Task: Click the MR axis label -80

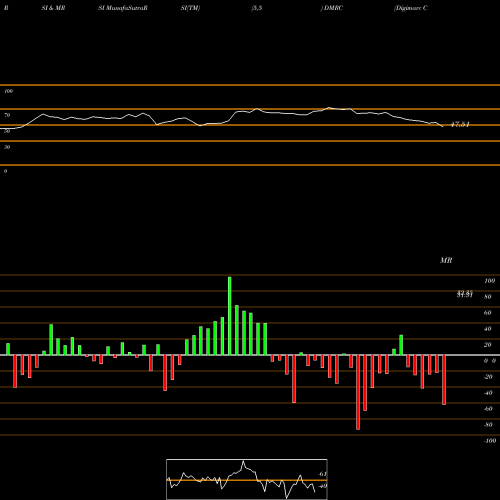Action: (488, 425)
